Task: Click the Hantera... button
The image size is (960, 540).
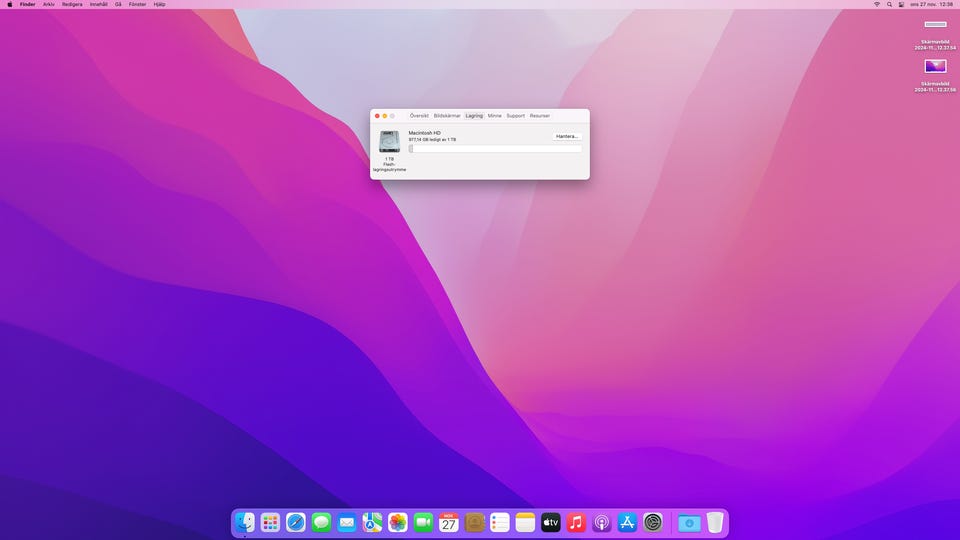Action: (567, 137)
